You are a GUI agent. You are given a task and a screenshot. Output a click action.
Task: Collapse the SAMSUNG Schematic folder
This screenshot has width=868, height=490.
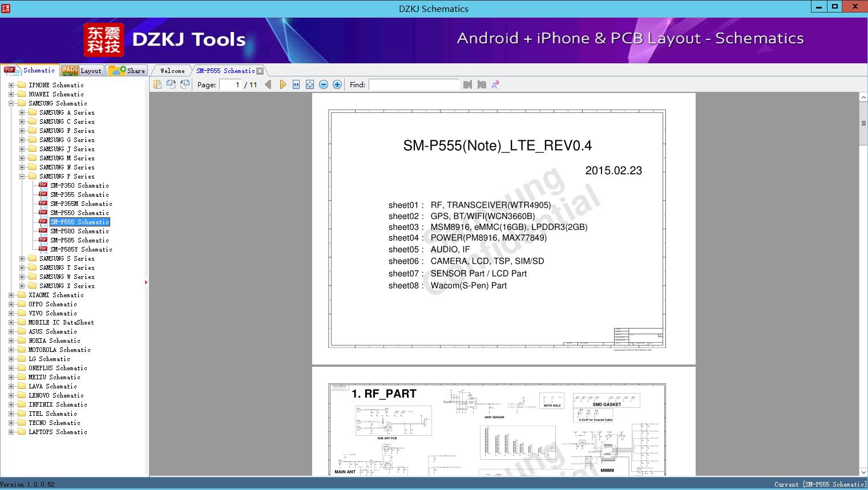pyautogui.click(x=11, y=103)
